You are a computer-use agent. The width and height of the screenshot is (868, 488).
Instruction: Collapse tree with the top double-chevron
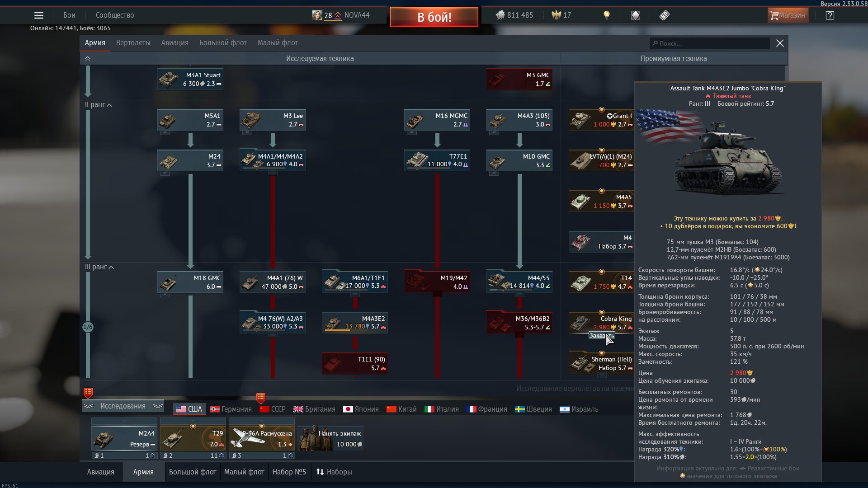(88, 59)
